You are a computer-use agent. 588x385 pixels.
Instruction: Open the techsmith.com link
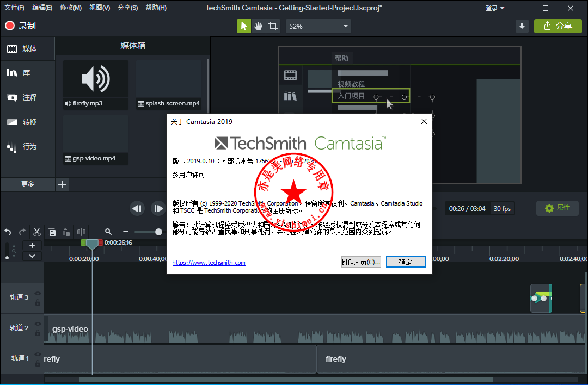[209, 263]
